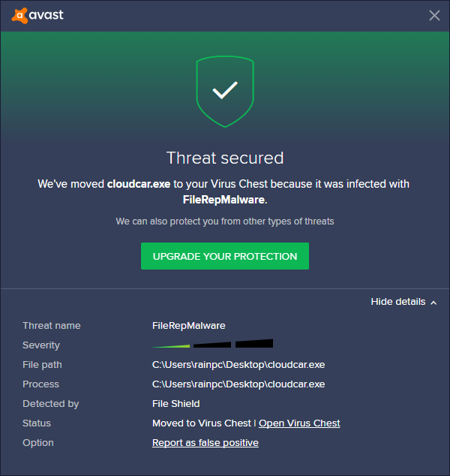Click the Option row label
Viewport: 450px width, 476px height.
[x=38, y=443]
